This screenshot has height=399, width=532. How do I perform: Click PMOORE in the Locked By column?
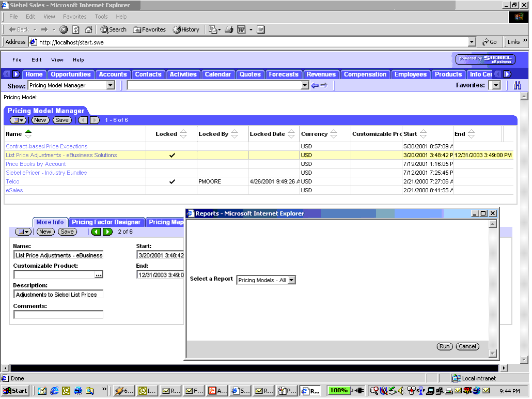click(x=210, y=182)
